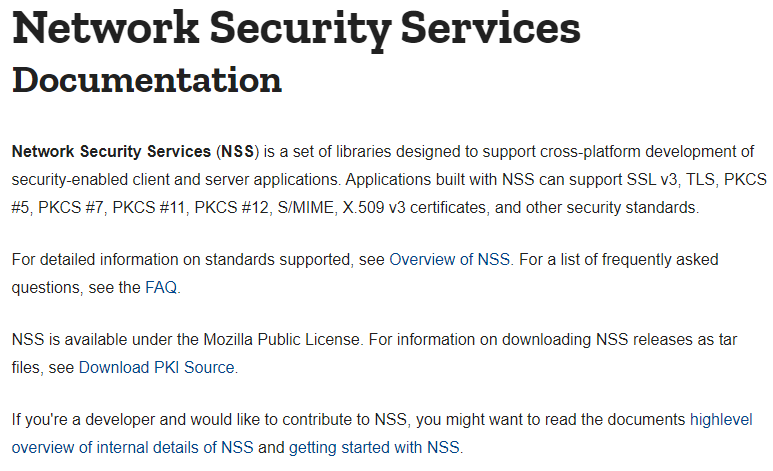This screenshot has height=471, width=773.
Task: Click the Documentation subheading
Action: (147, 80)
